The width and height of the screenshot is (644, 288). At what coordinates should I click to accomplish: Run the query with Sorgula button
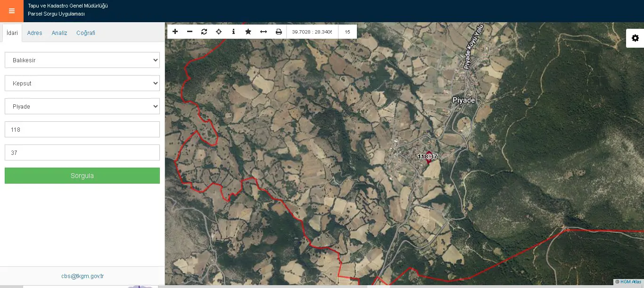point(82,176)
